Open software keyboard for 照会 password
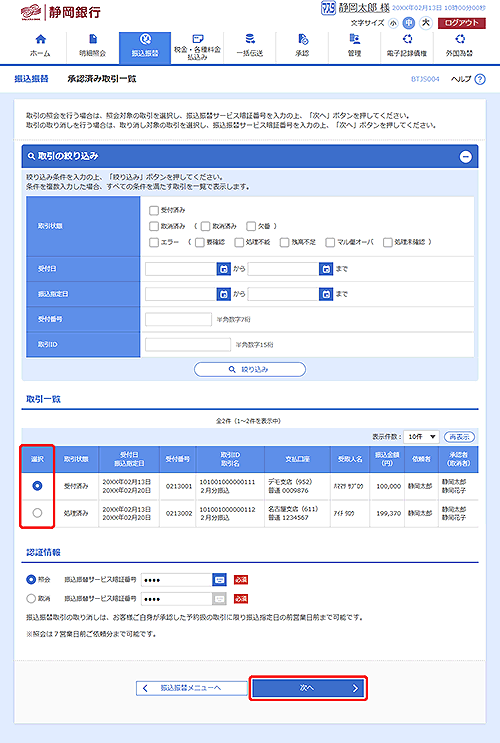The height and width of the screenshot is (743, 500). 219,580
